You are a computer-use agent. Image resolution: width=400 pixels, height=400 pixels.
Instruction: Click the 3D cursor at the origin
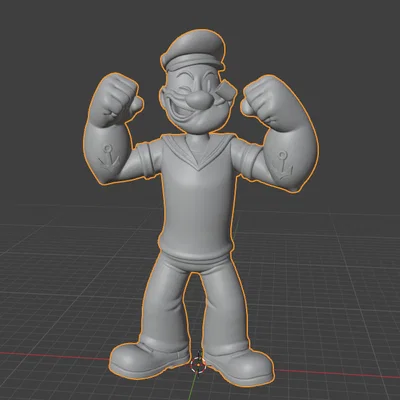click(198, 365)
